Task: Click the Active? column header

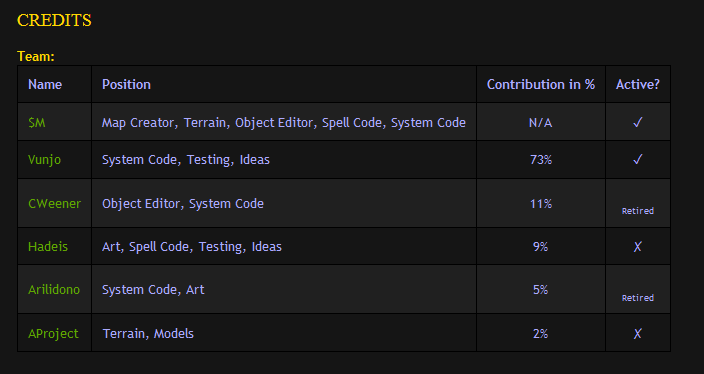Action: click(x=638, y=84)
